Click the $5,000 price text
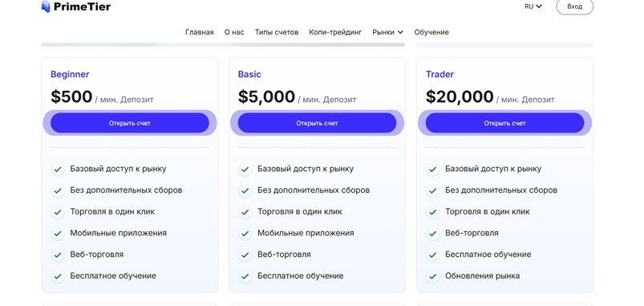 coord(266,97)
